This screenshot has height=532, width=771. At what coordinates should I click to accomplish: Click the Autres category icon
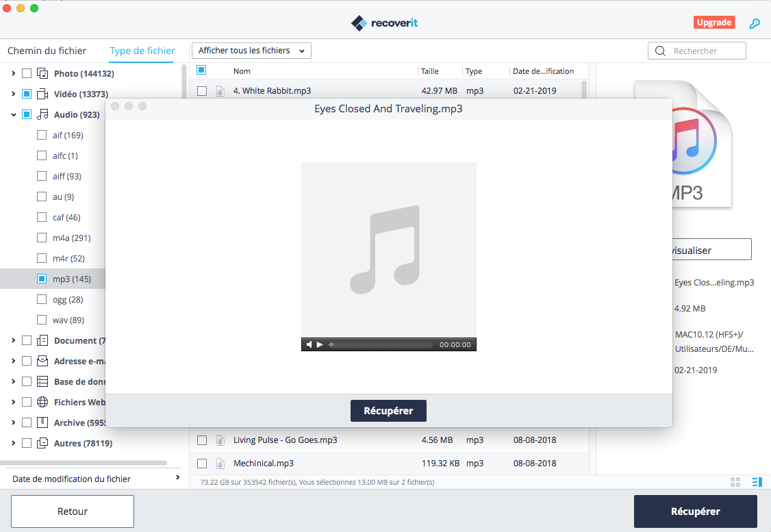tap(42, 443)
